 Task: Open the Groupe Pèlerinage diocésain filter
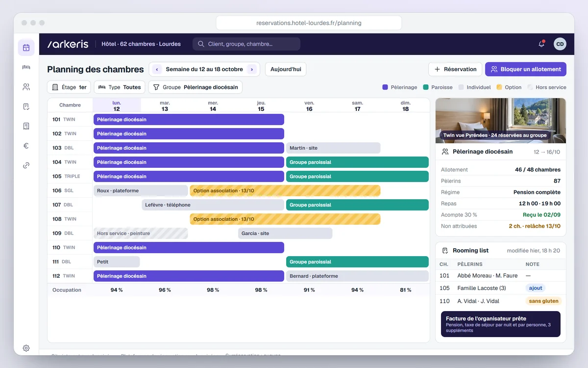click(195, 87)
